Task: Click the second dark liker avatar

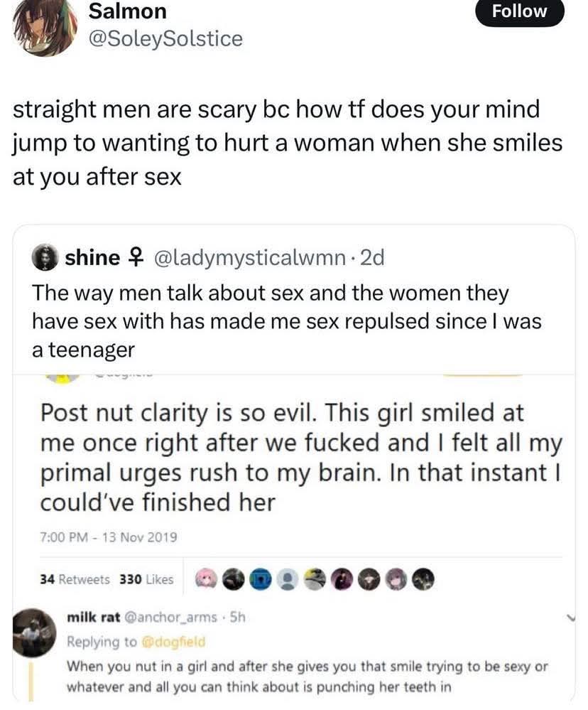Action: pyautogui.click(x=342, y=579)
